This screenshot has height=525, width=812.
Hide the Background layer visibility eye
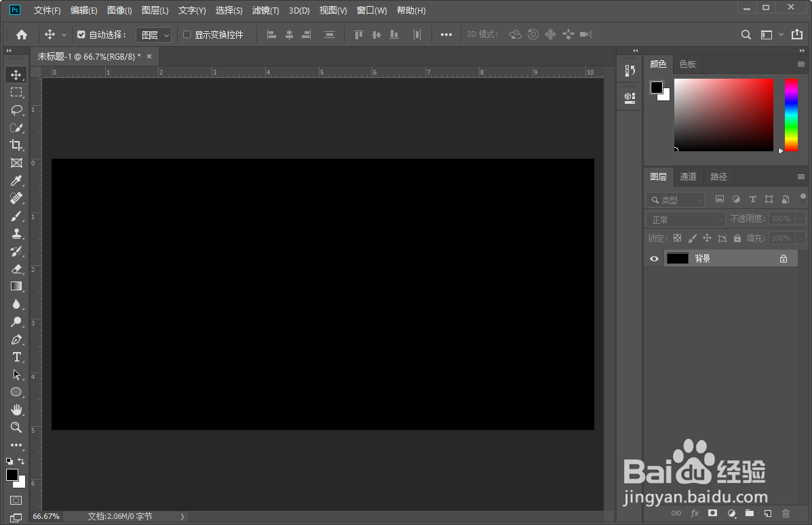click(x=653, y=258)
